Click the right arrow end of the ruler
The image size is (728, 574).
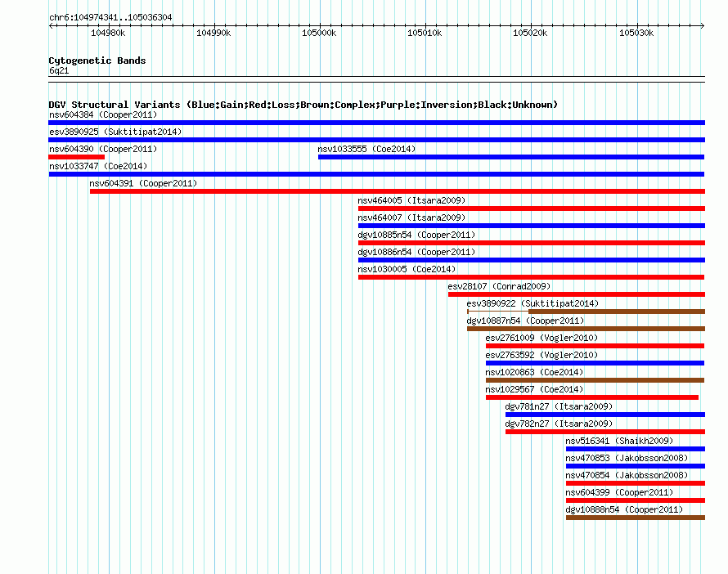click(x=703, y=25)
